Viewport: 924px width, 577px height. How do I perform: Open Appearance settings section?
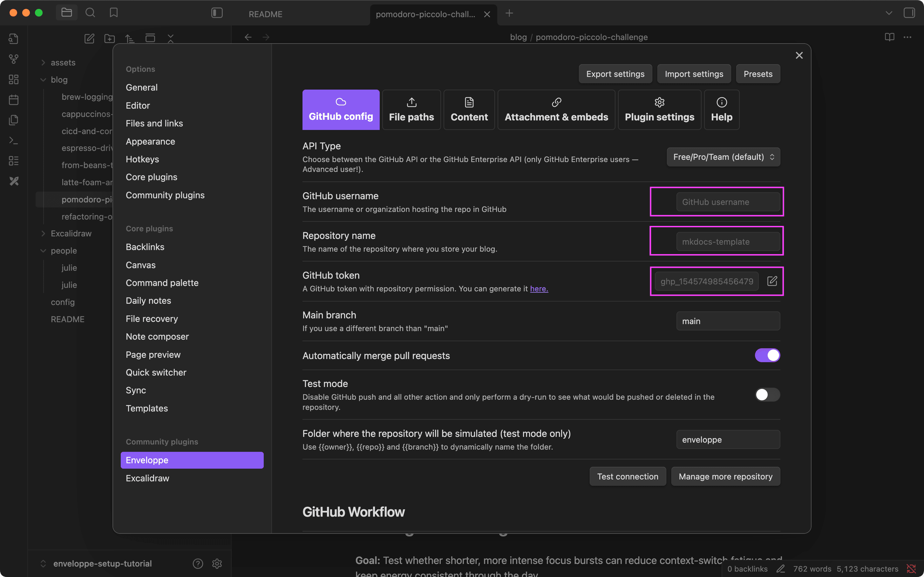(150, 142)
